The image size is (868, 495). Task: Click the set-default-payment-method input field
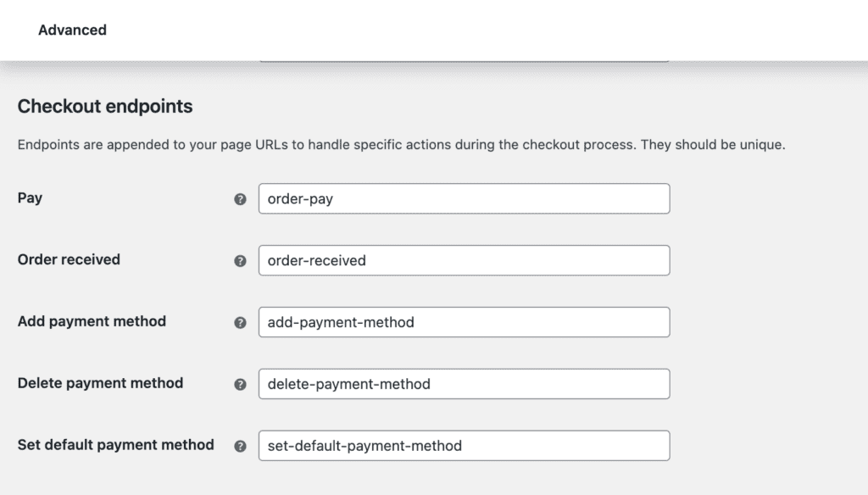[464, 445]
